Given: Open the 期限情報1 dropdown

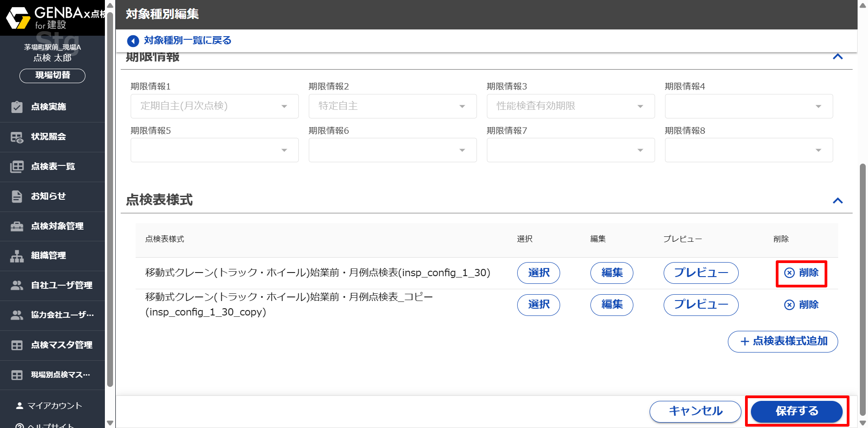Looking at the screenshot, I should (x=214, y=106).
